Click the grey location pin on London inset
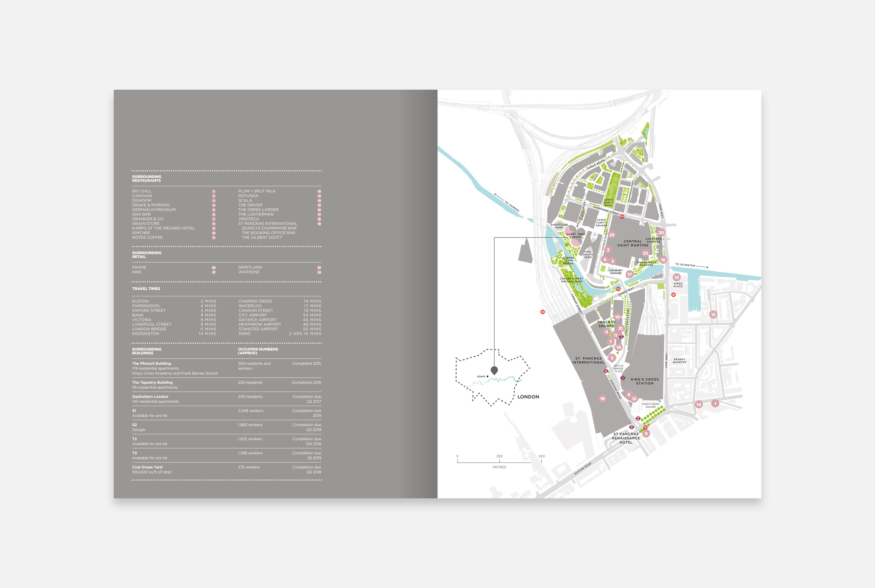Screen dimensions: 875x588 494,370
